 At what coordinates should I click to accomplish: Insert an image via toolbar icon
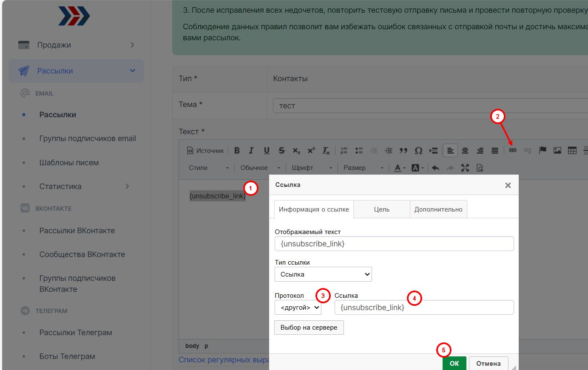pyautogui.click(x=557, y=150)
